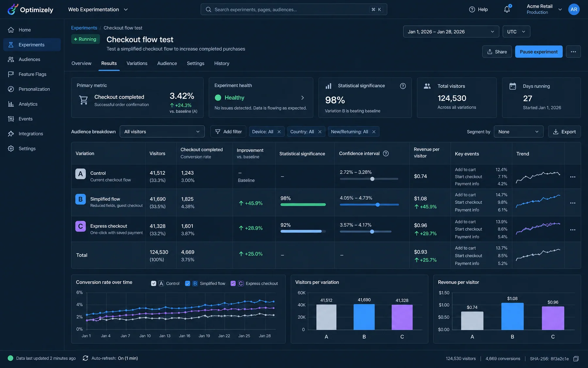The height and width of the screenshot is (368, 588).
Task: Remove the Country: All filter
Action: (320, 132)
